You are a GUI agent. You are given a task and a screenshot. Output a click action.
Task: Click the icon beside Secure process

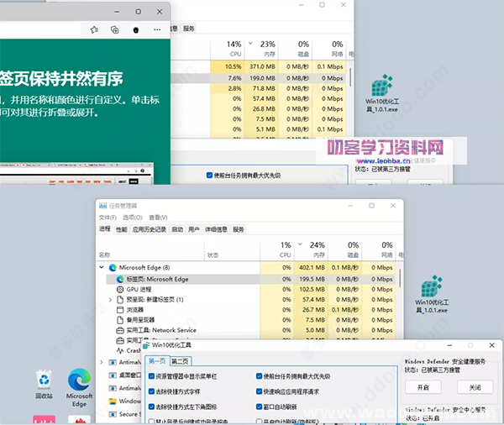click(x=113, y=414)
